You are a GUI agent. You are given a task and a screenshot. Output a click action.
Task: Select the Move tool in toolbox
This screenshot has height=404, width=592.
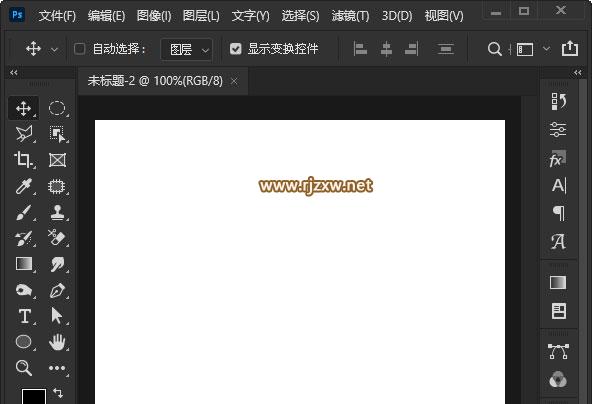tap(23, 108)
